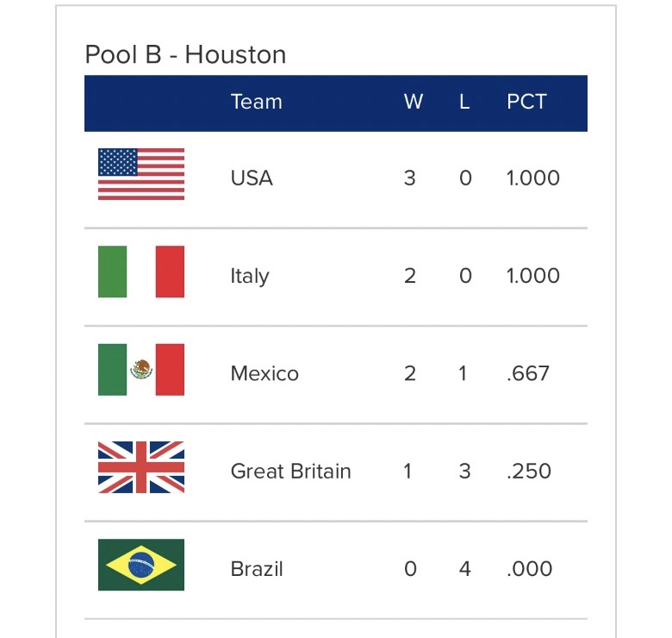Open the USA team link
This screenshot has height=638, width=672.
tap(252, 178)
